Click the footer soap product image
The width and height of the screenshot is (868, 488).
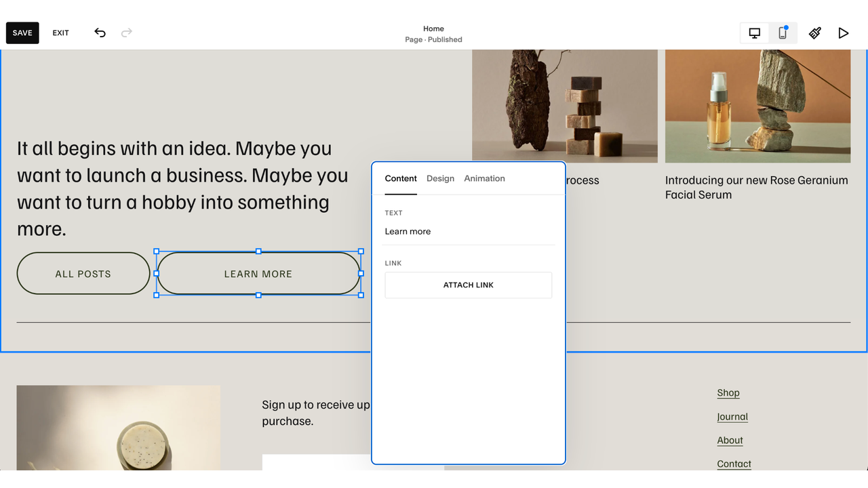pos(119,428)
